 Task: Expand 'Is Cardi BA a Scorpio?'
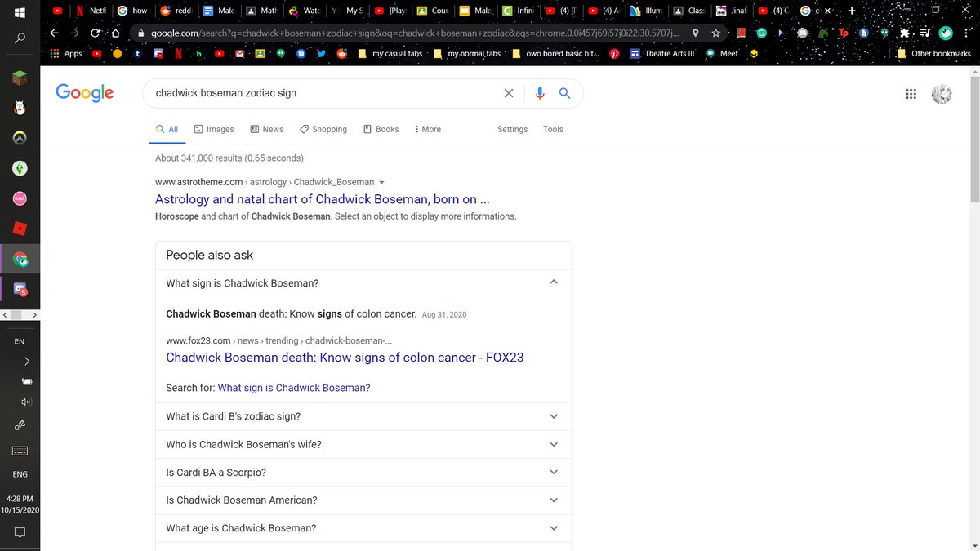pyautogui.click(x=554, y=472)
